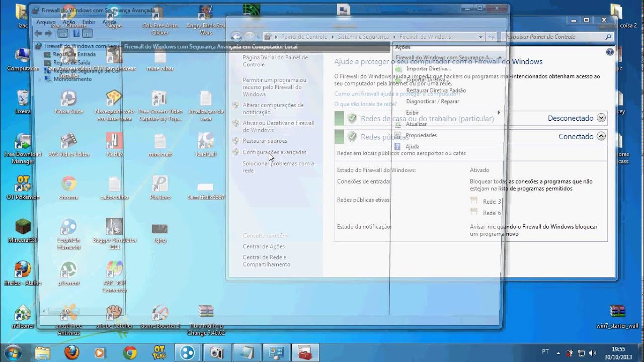Click Ativar ou Desativar o Firewall do Windows
Screen dimensions: 644x362
278,127
